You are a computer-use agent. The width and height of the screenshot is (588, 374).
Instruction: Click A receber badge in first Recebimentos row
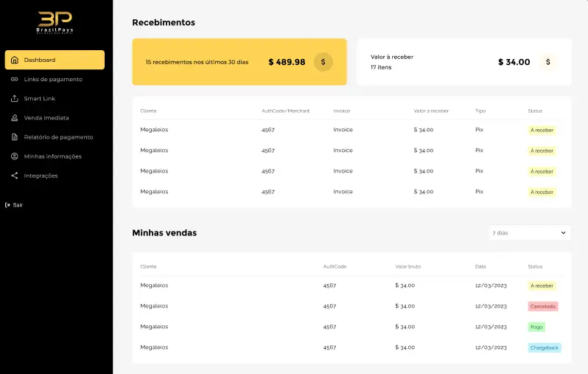(542, 130)
